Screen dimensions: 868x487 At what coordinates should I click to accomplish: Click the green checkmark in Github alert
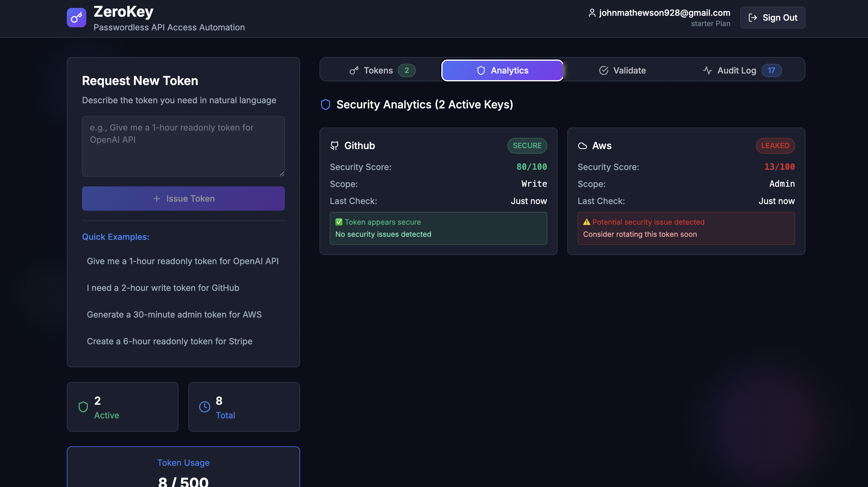pos(339,222)
